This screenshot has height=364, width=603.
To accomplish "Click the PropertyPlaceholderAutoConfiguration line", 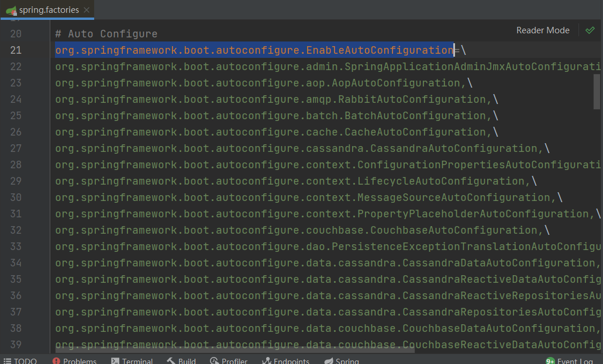I will 328,214.
